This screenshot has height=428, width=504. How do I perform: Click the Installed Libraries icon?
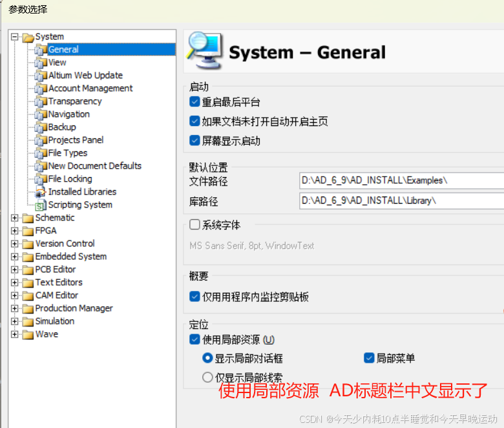[x=41, y=192]
